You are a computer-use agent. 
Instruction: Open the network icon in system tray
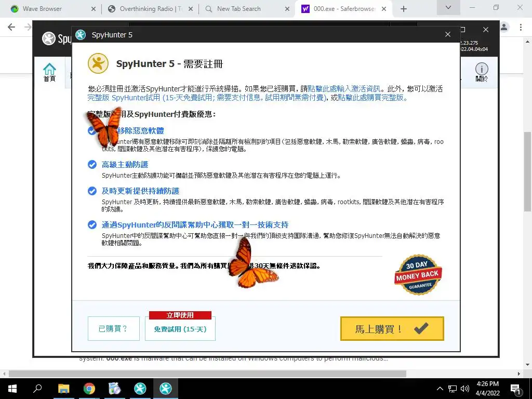[453, 389]
